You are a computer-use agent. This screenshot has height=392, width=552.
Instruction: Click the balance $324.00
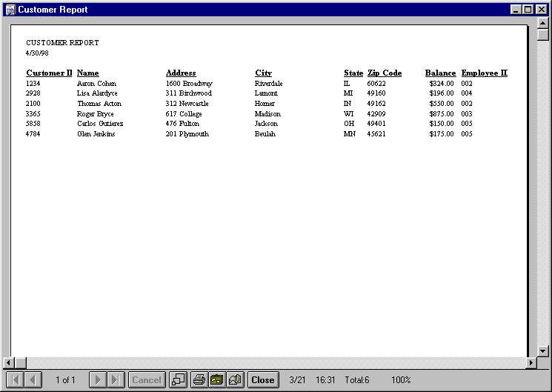442,84
